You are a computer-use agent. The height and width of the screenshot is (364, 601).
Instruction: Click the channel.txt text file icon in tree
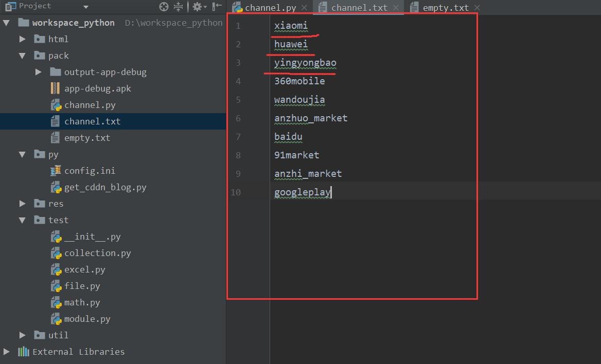(x=55, y=121)
